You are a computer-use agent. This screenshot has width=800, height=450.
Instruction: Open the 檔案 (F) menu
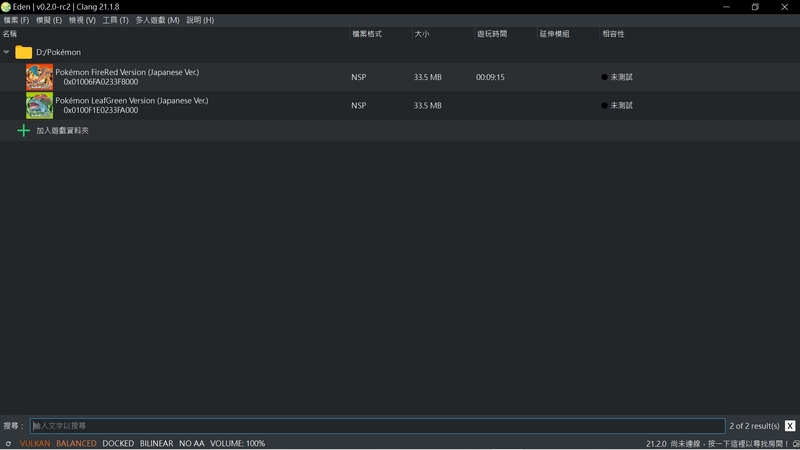click(x=16, y=20)
